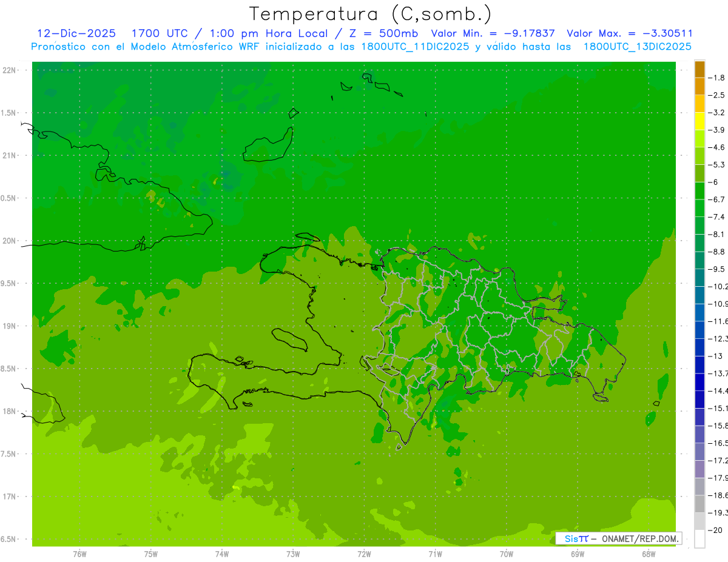Viewport: 728px width, 562px height.
Task: Click the "19N" latitude label
Action: (9, 326)
